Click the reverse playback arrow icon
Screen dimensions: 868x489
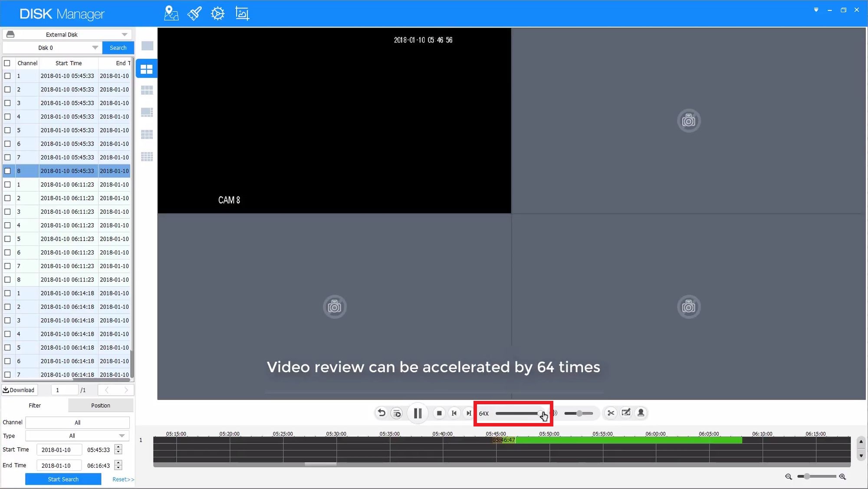click(x=381, y=413)
